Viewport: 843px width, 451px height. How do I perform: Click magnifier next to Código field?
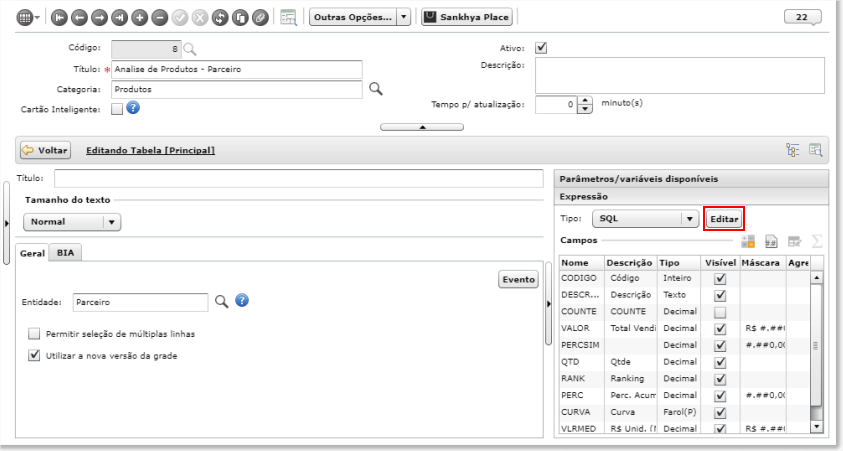coord(190,49)
